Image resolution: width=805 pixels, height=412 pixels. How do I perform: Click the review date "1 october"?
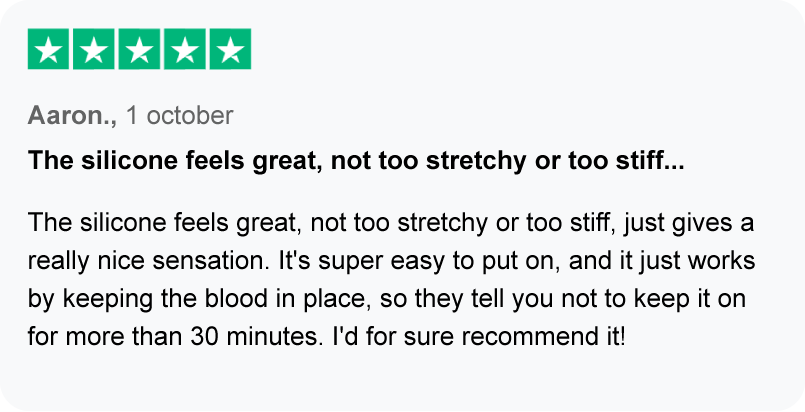pos(178,116)
